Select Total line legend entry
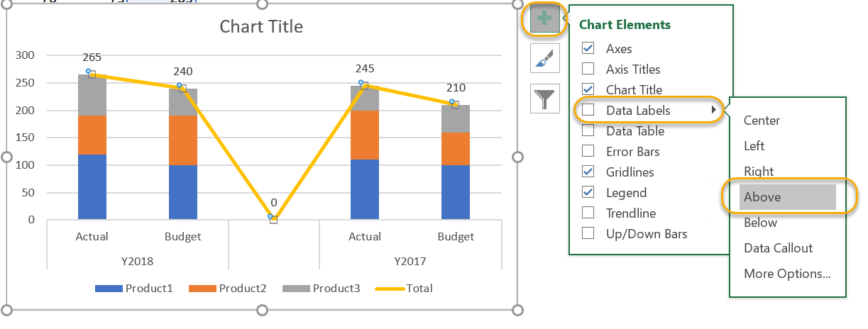 (404, 289)
